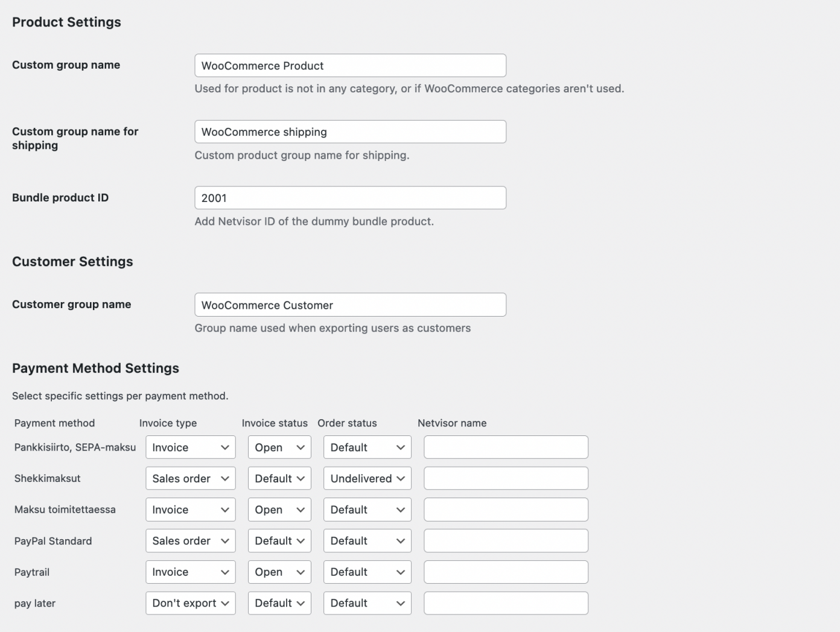Click the Bundle product ID field
This screenshot has width=840, height=632.
(x=350, y=198)
